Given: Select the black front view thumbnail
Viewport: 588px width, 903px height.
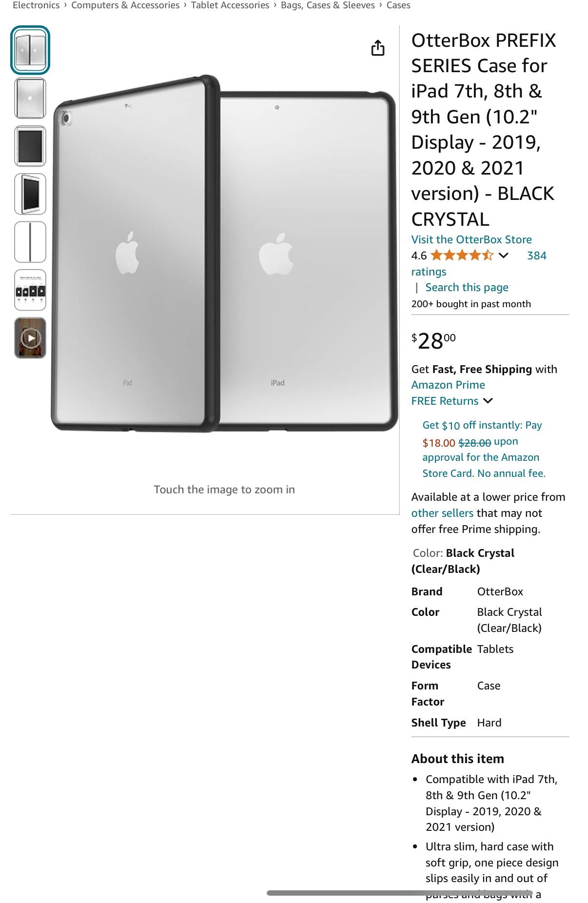Looking at the screenshot, I should [30, 146].
